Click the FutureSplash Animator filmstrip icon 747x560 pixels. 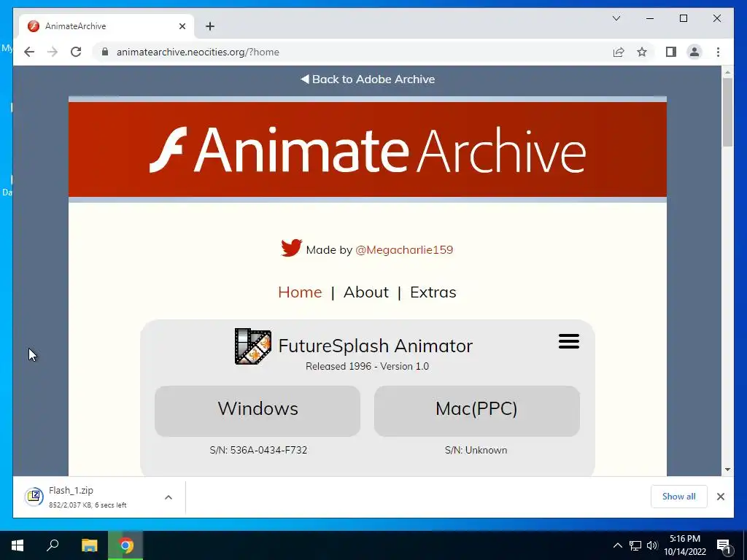(x=253, y=346)
